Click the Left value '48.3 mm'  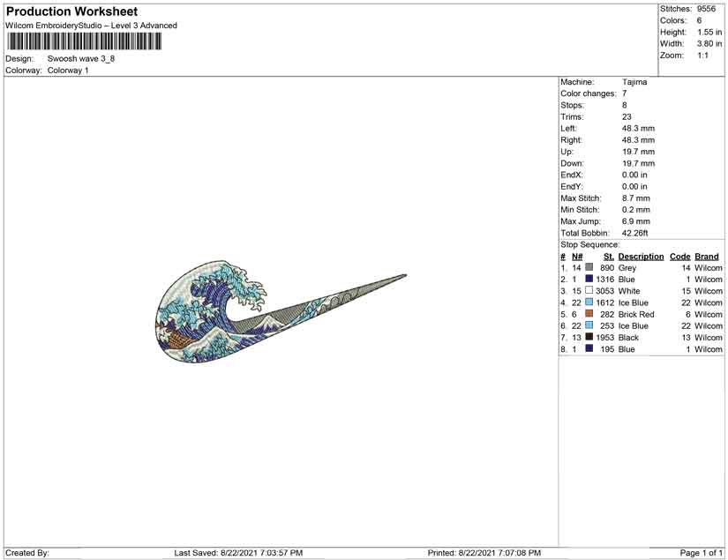click(638, 129)
